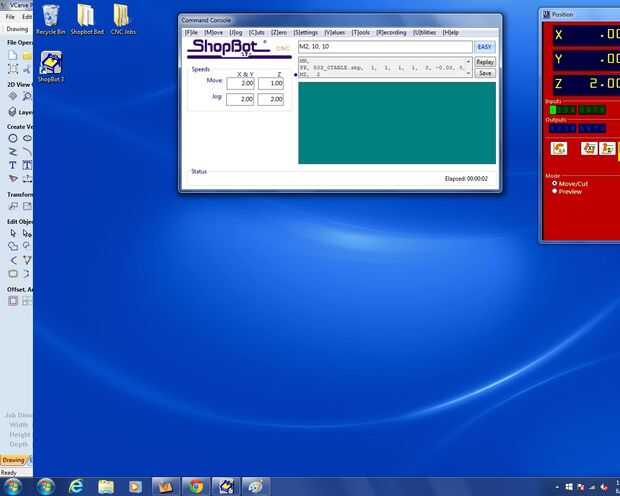Screen dimensions: 620x496
Task: Edit the Jog X & Y speed field
Action: [240, 99]
